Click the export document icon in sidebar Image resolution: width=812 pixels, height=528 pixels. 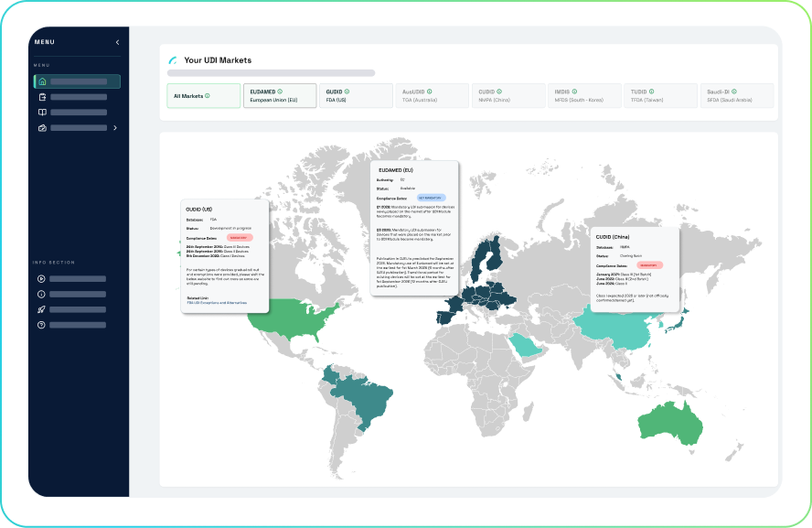pos(41,97)
